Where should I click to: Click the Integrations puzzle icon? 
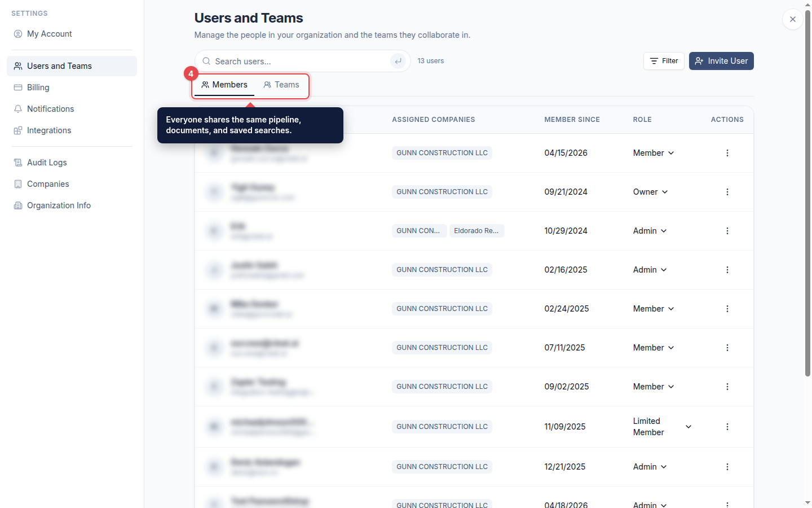(18, 130)
